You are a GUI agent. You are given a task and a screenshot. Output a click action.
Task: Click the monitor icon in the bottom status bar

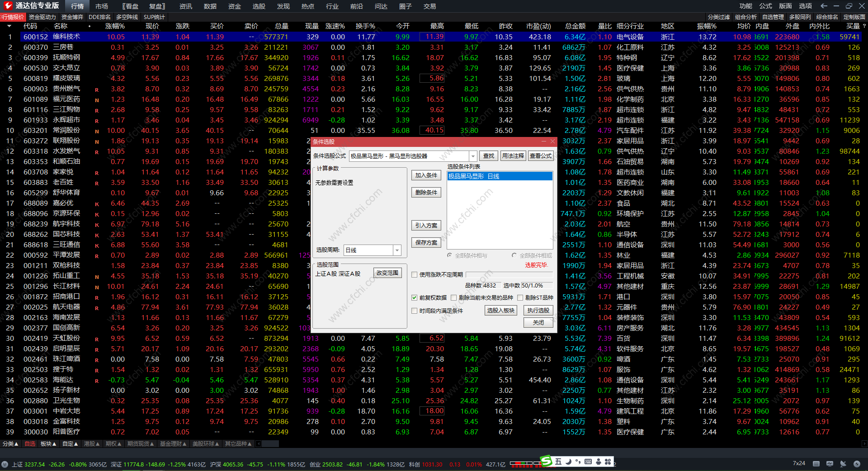click(830, 464)
